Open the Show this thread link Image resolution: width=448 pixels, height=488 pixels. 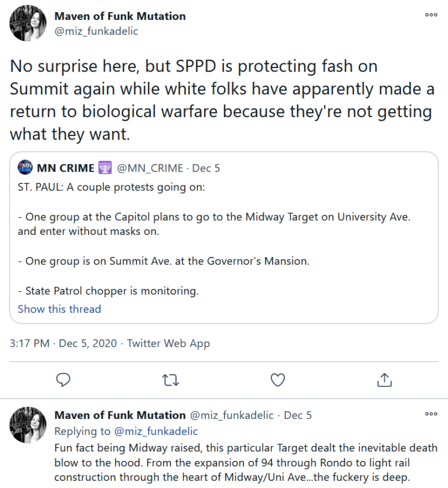click(x=59, y=309)
